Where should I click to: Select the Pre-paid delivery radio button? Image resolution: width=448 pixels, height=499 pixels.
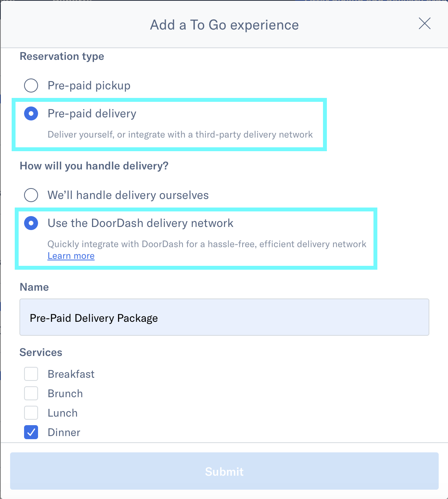[x=31, y=113]
